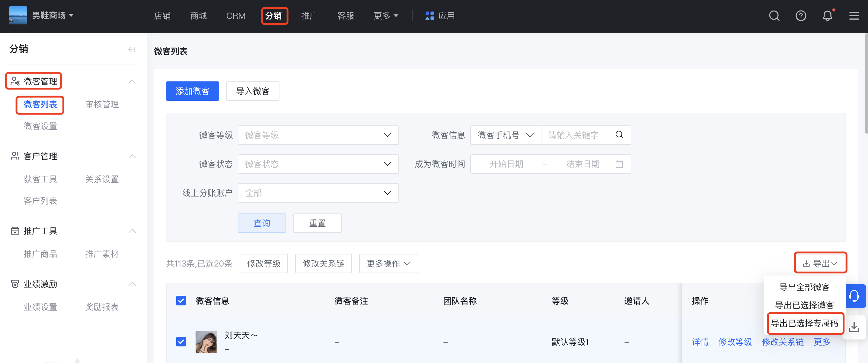Open 获客工具 in the sidebar

(40, 179)
